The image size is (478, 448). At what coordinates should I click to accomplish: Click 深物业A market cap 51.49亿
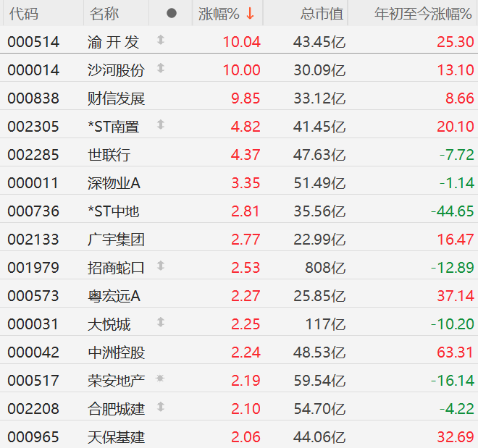(319, 183)
